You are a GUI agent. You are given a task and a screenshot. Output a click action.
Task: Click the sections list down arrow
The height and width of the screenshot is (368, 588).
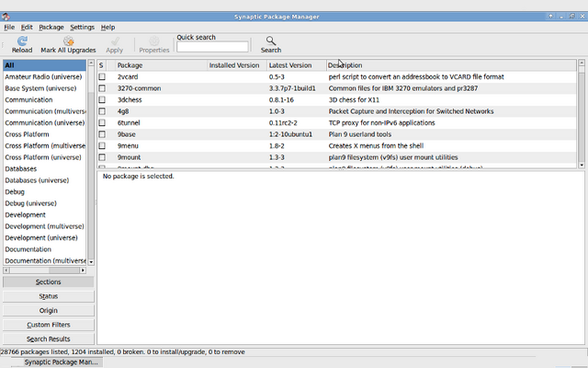coord(91,262)
